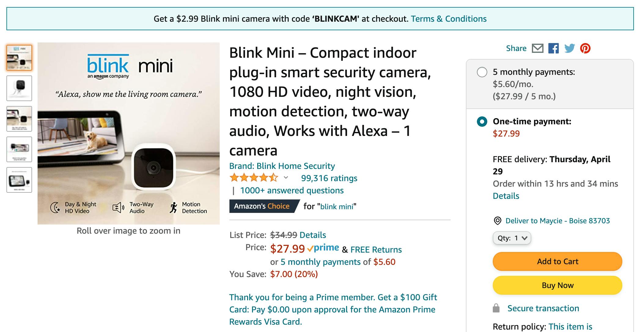View the last product thumbnail image

19,180
